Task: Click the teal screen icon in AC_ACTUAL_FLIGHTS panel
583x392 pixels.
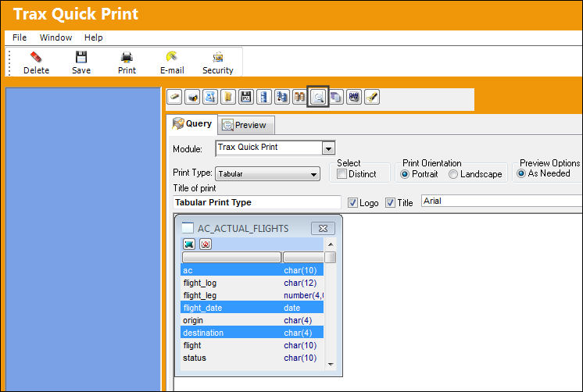Action: [189, 244]
